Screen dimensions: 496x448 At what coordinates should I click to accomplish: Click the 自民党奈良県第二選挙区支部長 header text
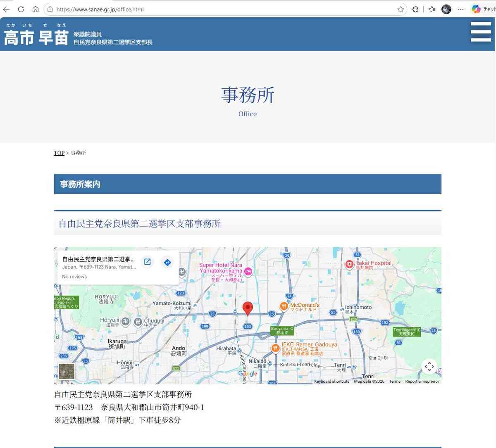113,42
